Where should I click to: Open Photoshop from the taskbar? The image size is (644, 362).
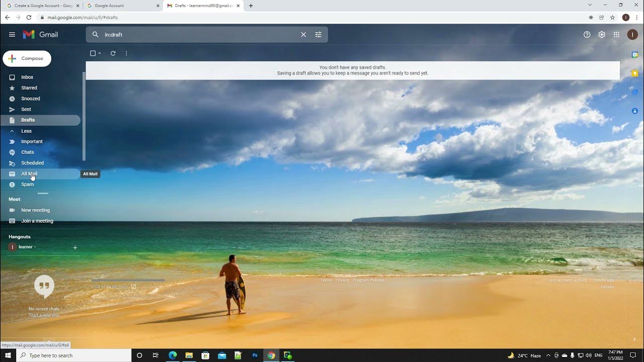pos(255,355)
